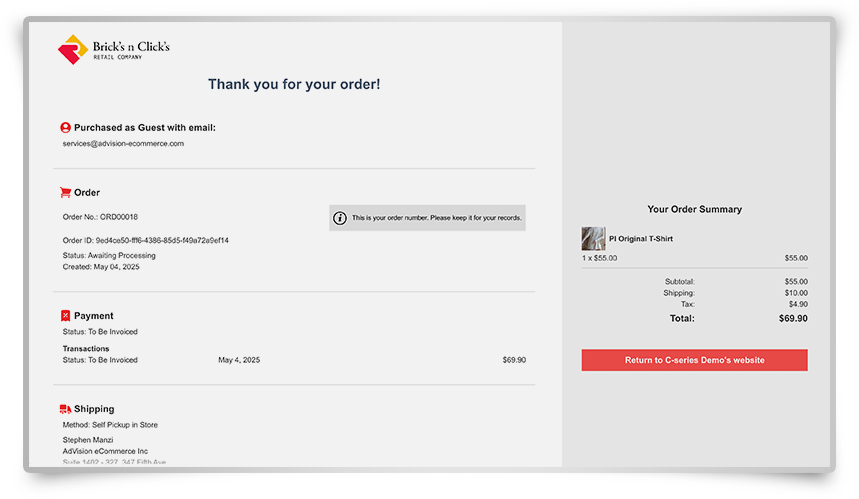Select the services@advision-ecommerce.com email address

(x=123, y=144)
